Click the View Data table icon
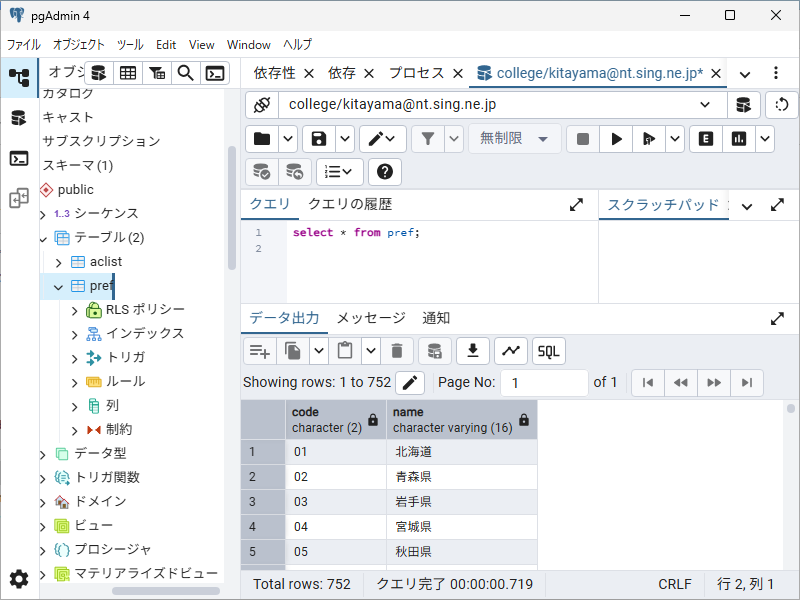 coord(128,73)
